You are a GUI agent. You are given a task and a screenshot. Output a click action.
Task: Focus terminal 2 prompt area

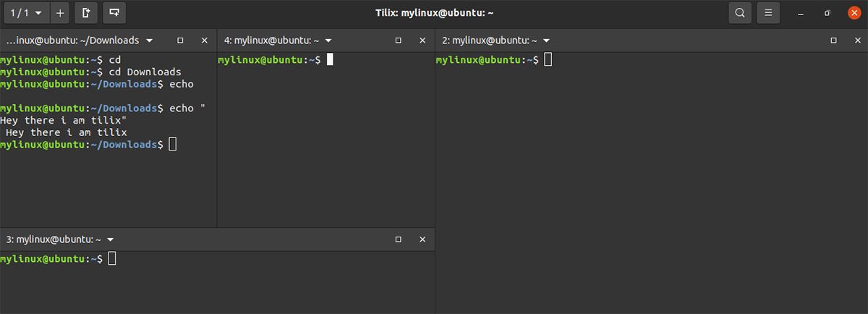(x=651, y=181)
